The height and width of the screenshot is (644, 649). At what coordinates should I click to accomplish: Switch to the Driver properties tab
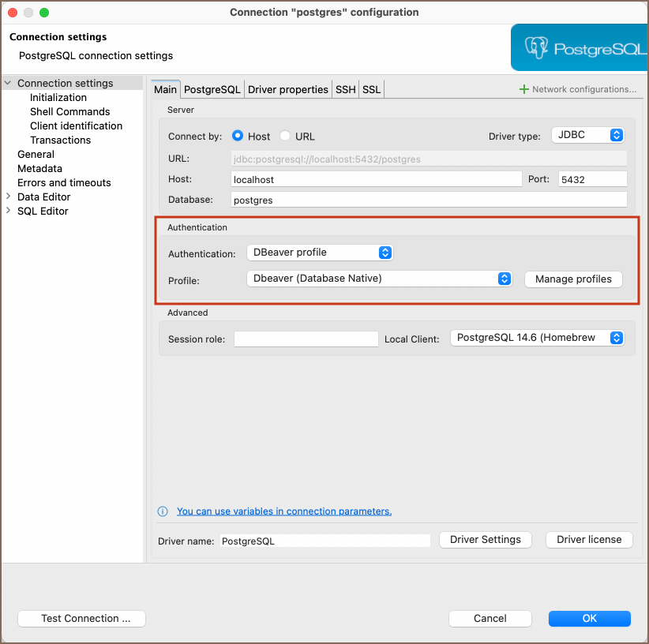[287, 89]
